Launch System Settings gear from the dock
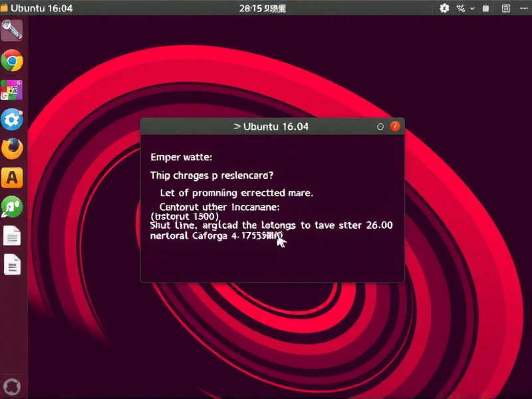This screenshot has height=399, width=532. pyautogui.click(x=12, y=120)
